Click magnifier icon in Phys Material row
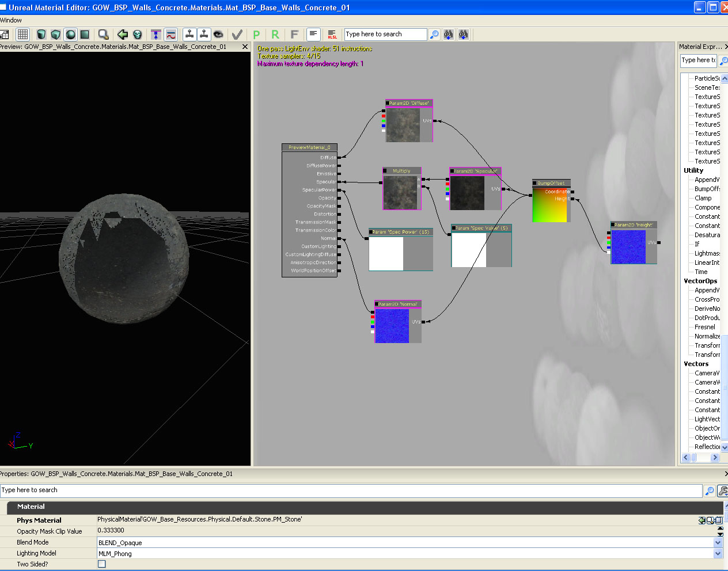Image resolution: width=728 pixels, height=571 pixels. pyautogui.click(x=710, y=520)
